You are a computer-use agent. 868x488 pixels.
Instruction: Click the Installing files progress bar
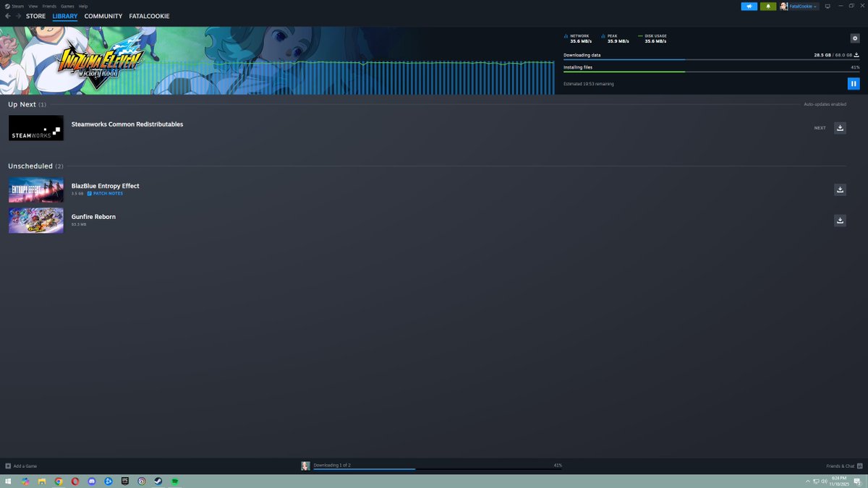pyautogui.click(x=711, y=72)
